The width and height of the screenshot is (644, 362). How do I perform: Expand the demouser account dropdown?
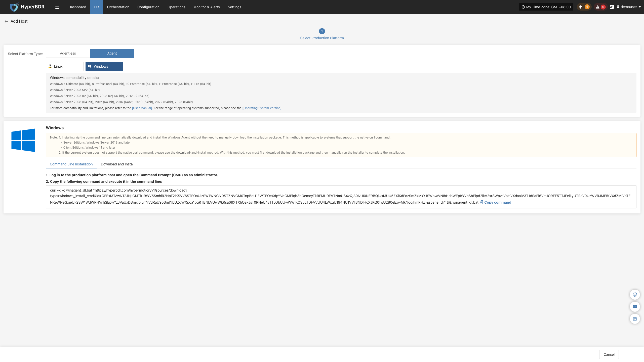[628, 7]
